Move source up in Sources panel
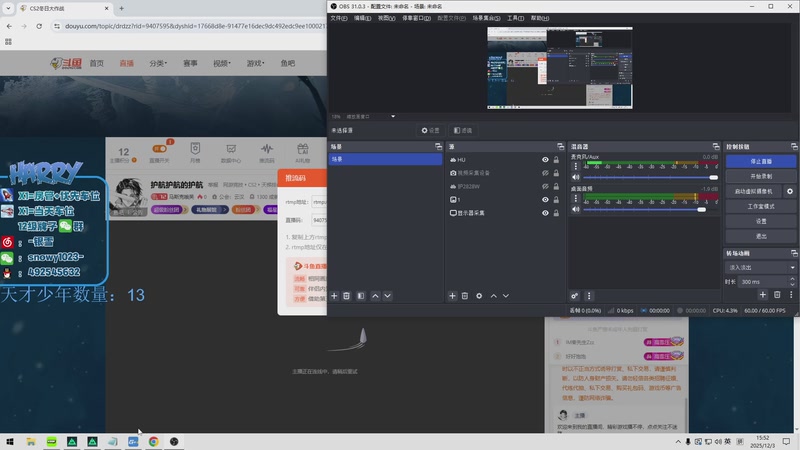Screen dimensions: 800x450 point(493,296)
